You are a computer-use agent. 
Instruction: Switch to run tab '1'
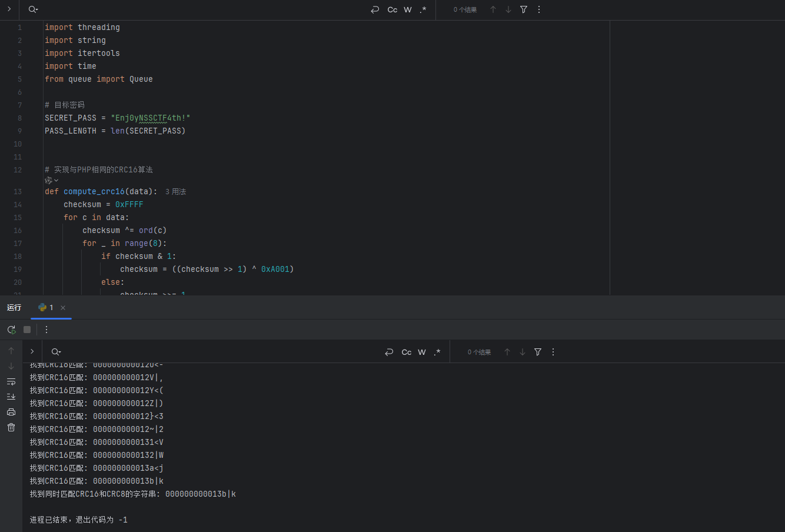(x=46, y=307)
